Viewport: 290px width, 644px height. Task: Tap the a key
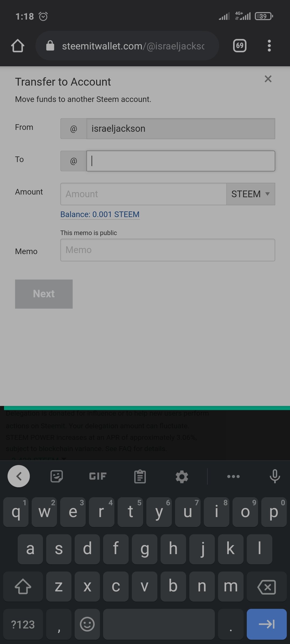30,549
